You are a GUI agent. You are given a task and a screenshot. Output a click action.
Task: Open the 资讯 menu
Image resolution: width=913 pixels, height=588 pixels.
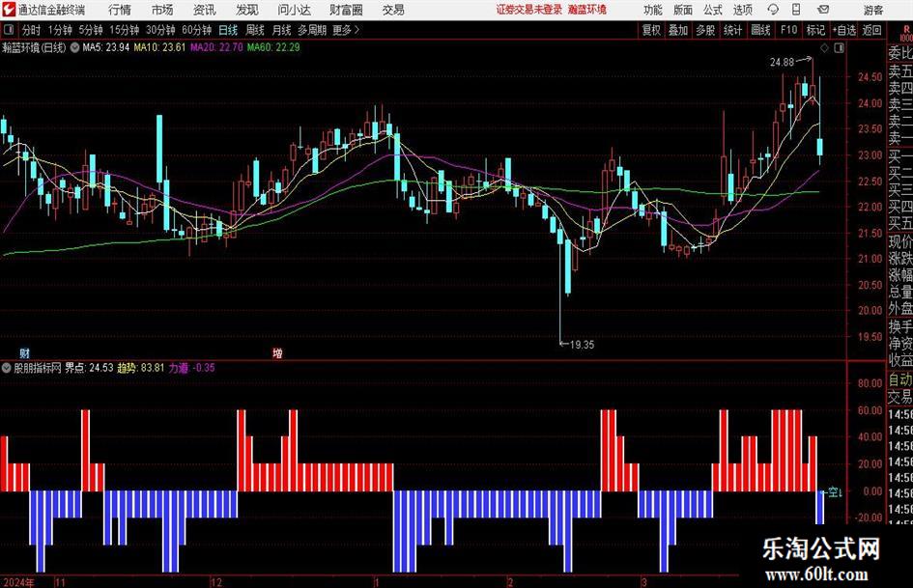tap(205, 10)
